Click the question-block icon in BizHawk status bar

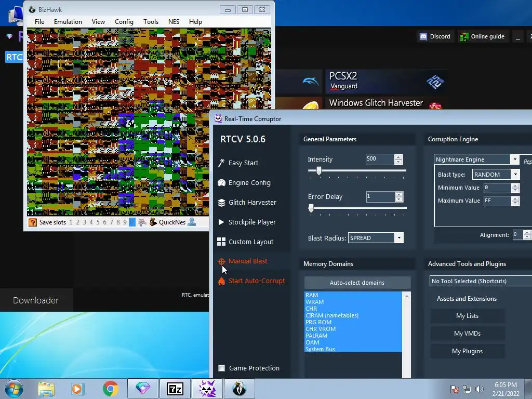33,222
